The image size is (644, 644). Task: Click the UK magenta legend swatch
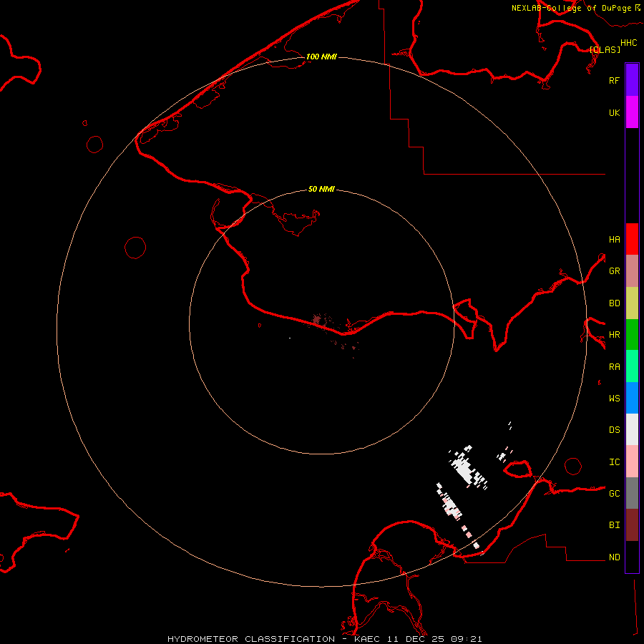pos(632,112)
